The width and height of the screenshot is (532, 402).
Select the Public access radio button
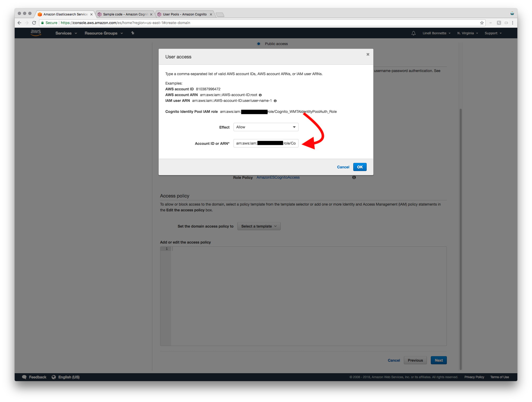point(259,44)
